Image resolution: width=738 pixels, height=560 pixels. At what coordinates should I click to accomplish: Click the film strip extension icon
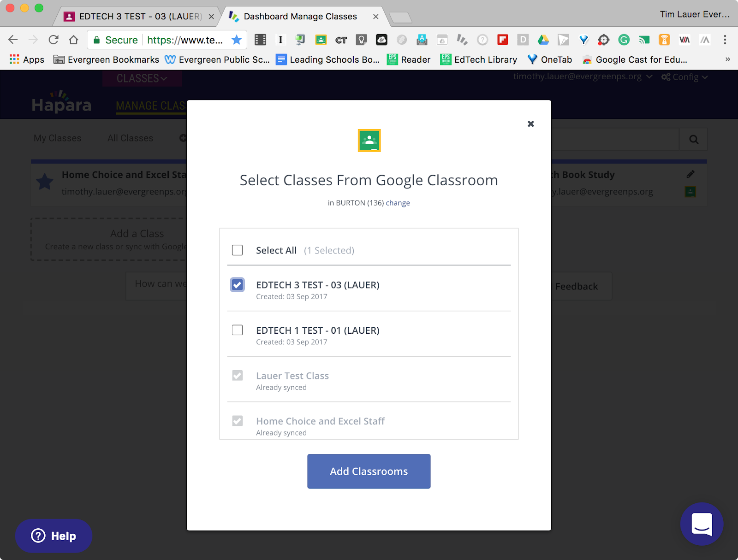(x=261, y=40)
